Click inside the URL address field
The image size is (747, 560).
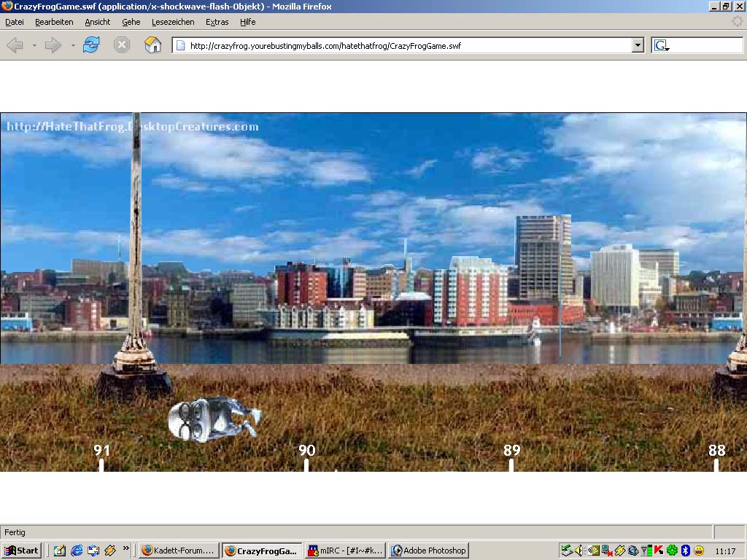coord(401,45)
